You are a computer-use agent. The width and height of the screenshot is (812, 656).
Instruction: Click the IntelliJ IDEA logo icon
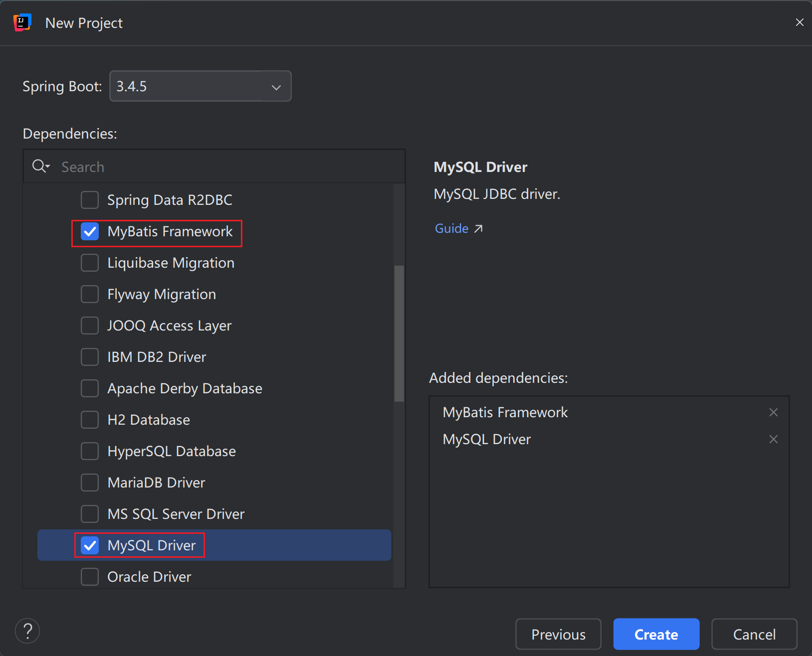(x=22, y=22)
